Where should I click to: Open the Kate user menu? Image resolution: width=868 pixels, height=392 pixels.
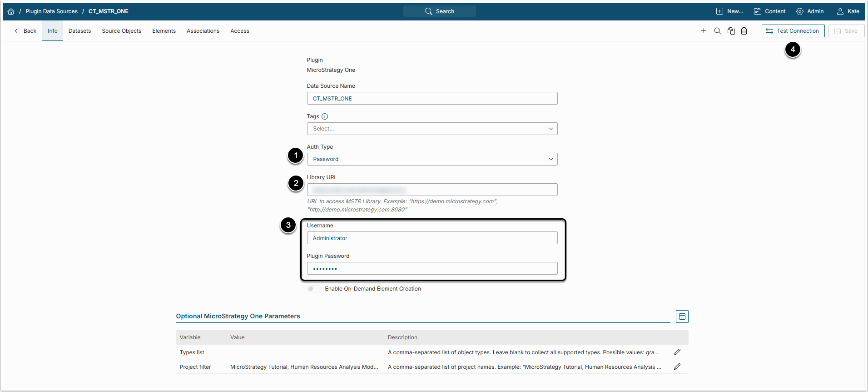click(848, 11)
